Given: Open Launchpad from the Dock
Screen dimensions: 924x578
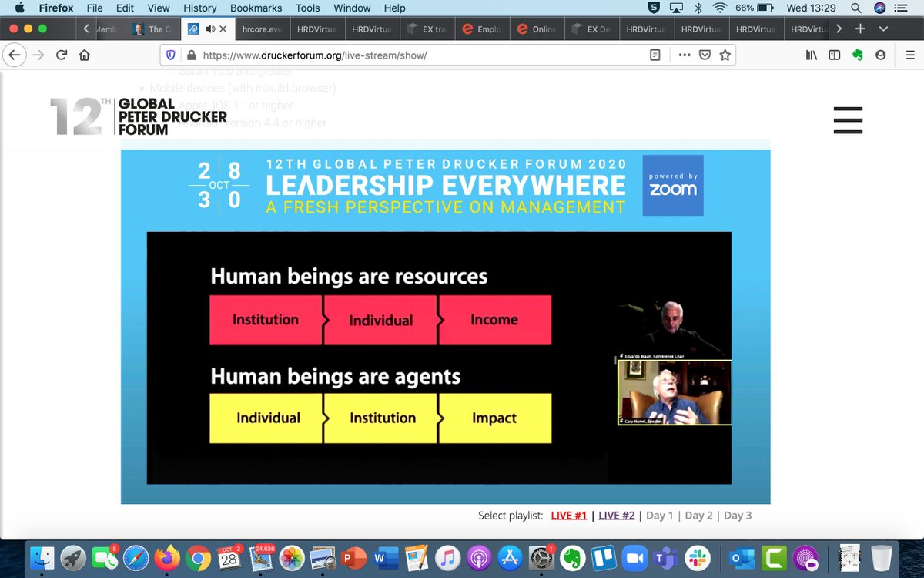Looking at the screenshot, I should (x=74, y=557).
